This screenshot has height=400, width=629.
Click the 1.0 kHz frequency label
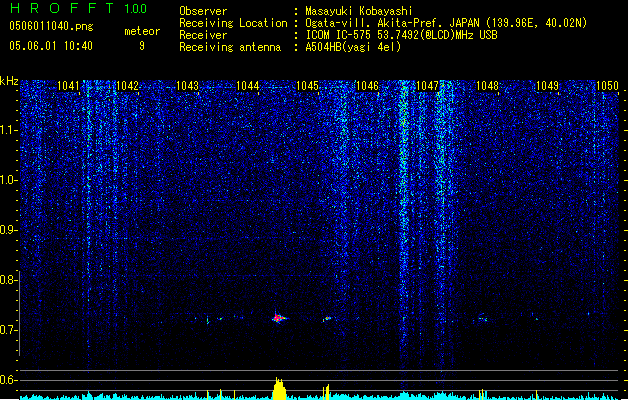pyautogui.click(x=8, y=180)
